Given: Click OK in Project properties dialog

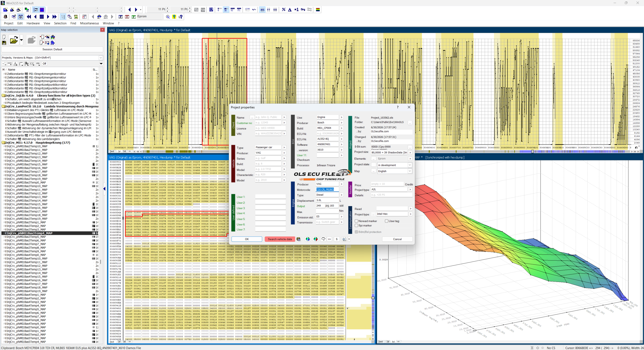Looking at the screenshot, I should coord(247,239).
